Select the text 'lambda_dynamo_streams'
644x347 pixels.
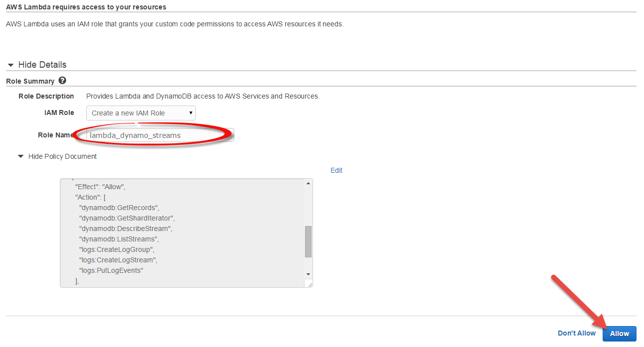point(133,135)
